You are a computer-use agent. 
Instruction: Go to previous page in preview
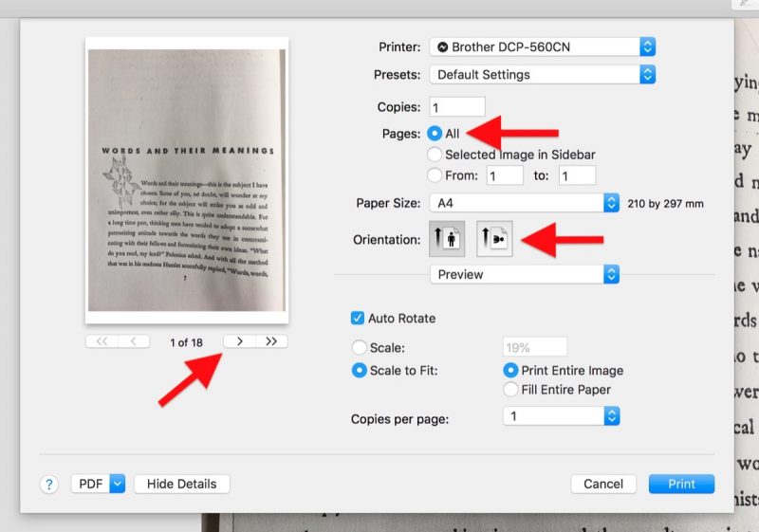click(x=134, y=341)
